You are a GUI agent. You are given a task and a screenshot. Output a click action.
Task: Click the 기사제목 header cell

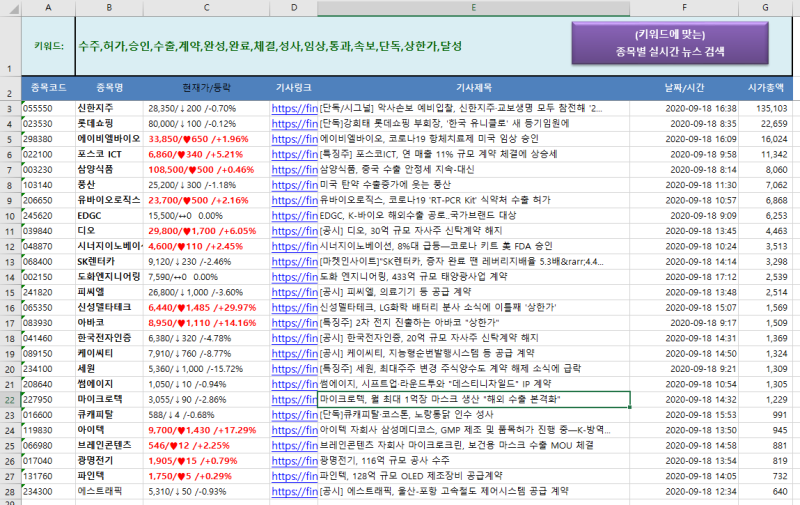[x=473, y=88]
